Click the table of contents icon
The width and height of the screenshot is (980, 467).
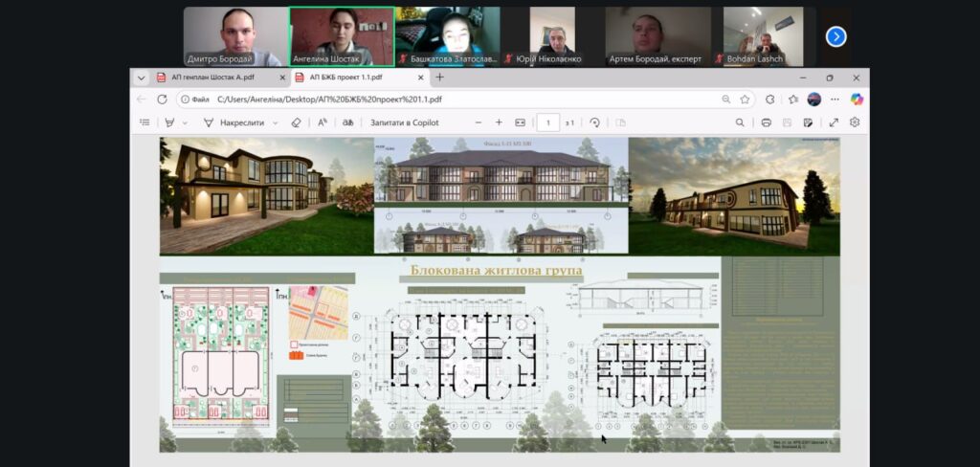(x=145, y=122)
